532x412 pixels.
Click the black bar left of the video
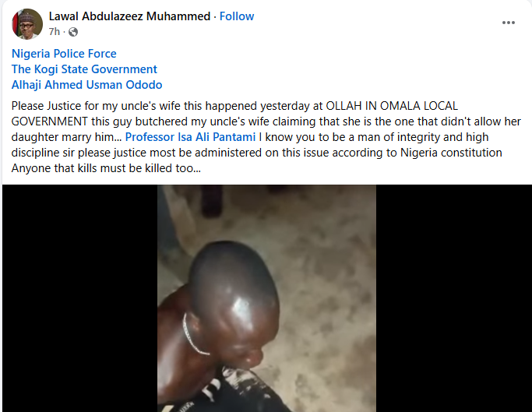tap(79, 298)
